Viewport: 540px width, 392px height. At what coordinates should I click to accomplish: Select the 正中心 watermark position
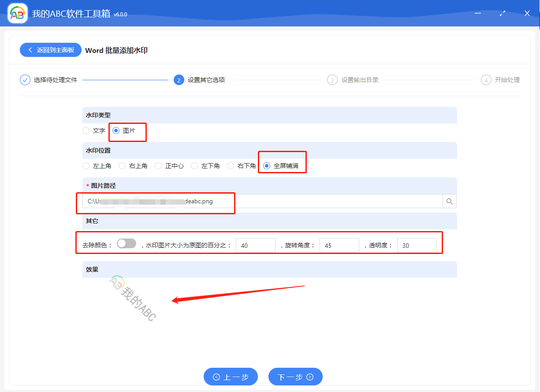coord(158,165)
